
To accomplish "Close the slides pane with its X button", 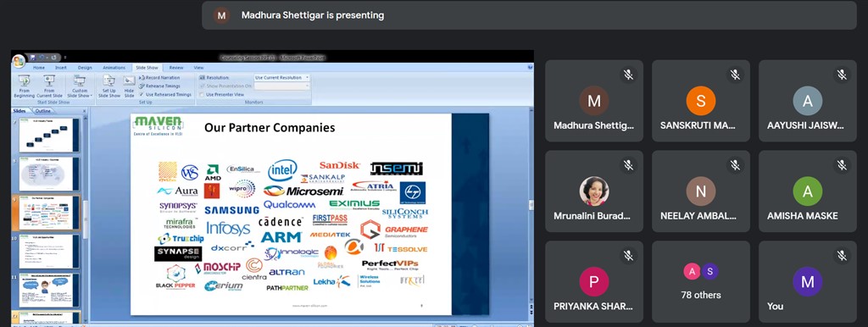I will [x=85, y=111].
